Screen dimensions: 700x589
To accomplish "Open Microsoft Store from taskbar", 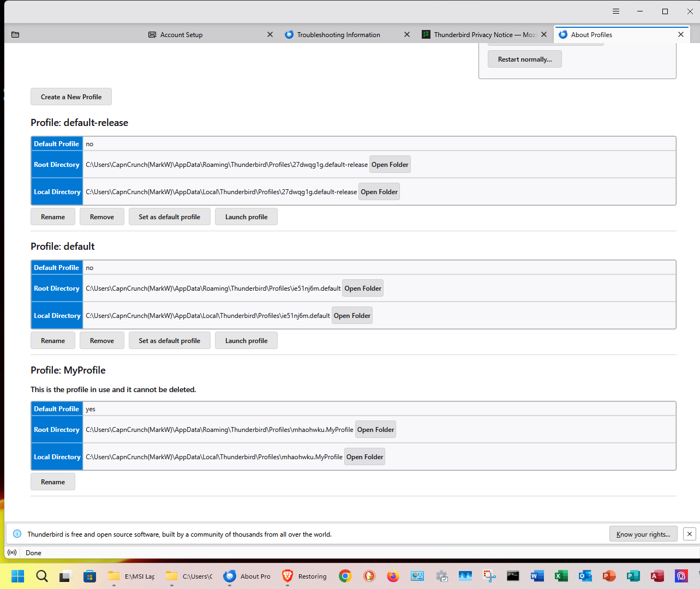I will tap(90, 576).
